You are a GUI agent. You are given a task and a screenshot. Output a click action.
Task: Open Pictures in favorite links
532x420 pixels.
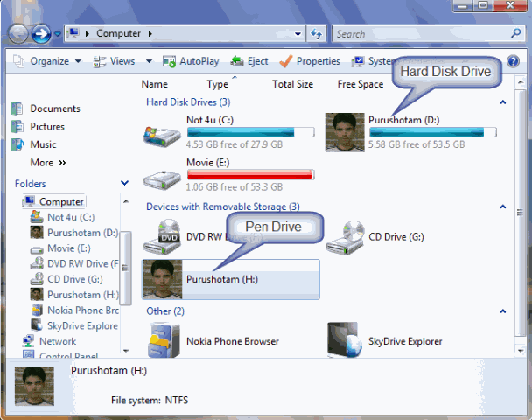point(47,127)
